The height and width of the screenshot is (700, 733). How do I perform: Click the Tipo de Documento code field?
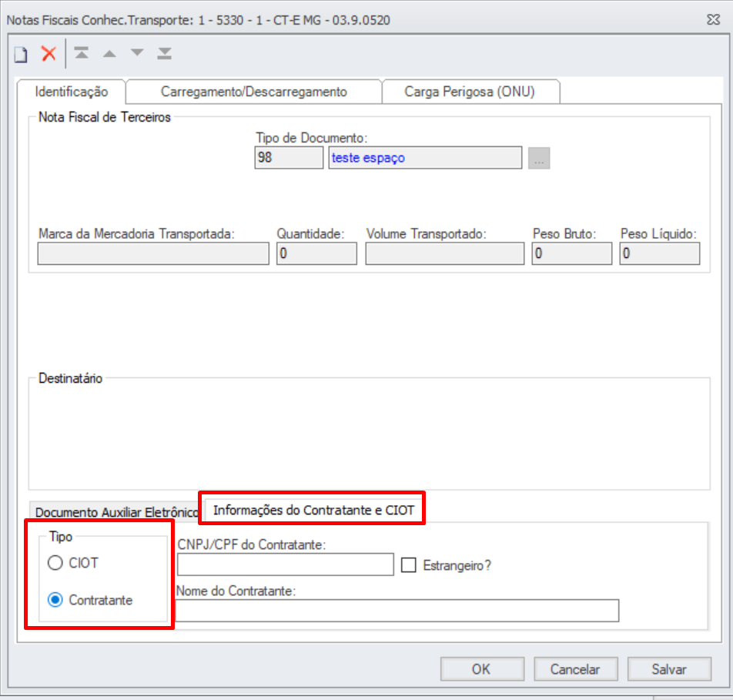(289, 158)
